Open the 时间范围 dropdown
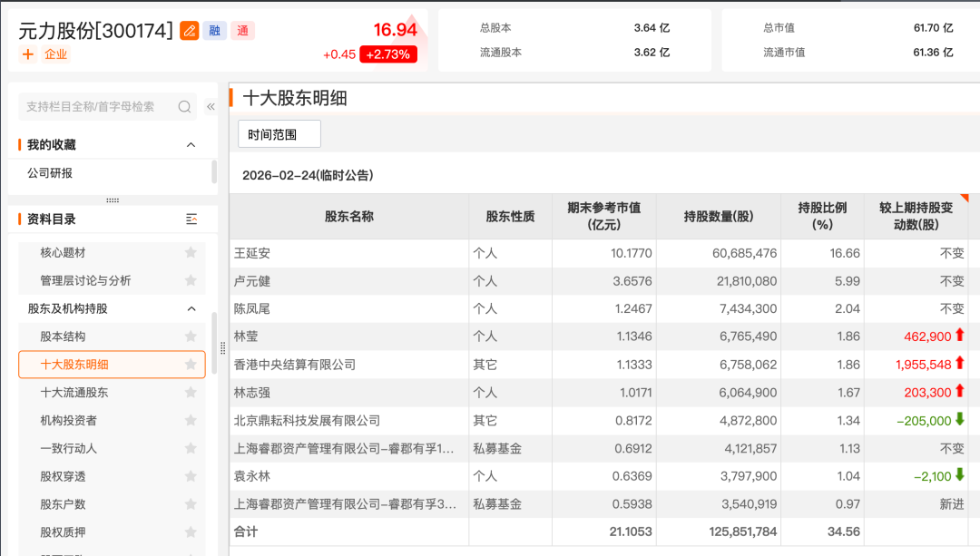 point(280,132)
